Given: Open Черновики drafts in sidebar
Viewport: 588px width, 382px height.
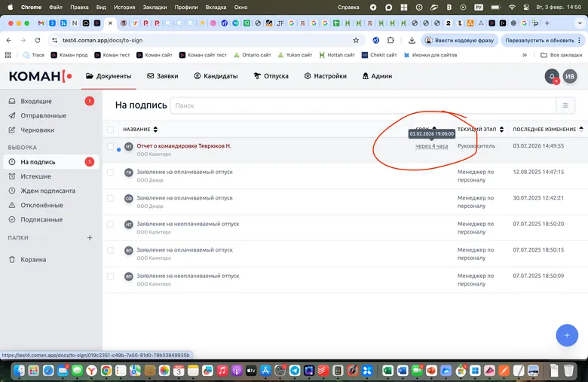Looking at the screenshot, I should point(38,130).
